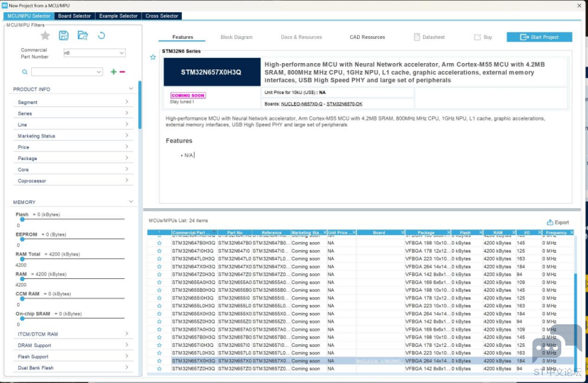588x383 pixels.
Task: Click the green plus add filter icon
Action: pyautogui.click(x=113, y=72)
